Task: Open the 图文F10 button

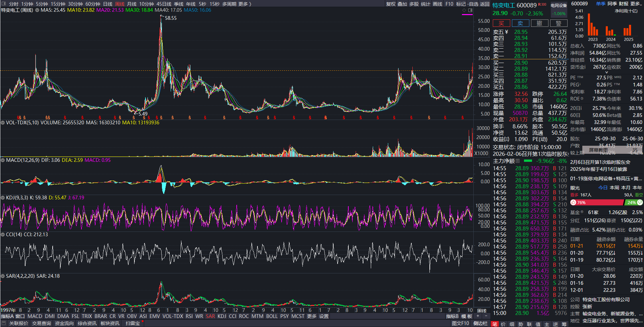Action: 460,323
